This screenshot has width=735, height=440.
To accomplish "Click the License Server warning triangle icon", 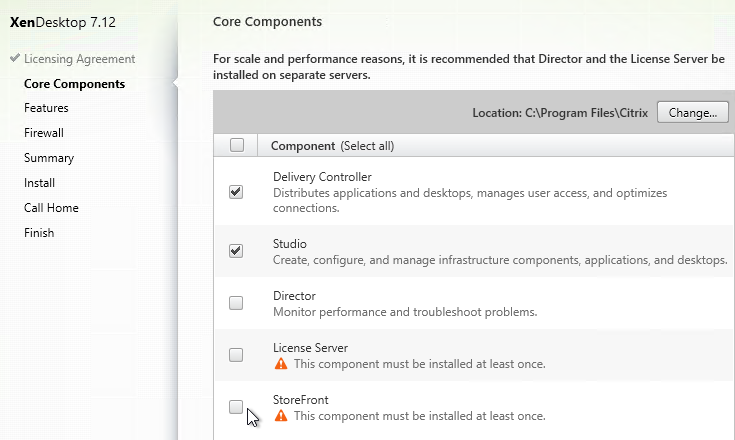I will point(281,364).
